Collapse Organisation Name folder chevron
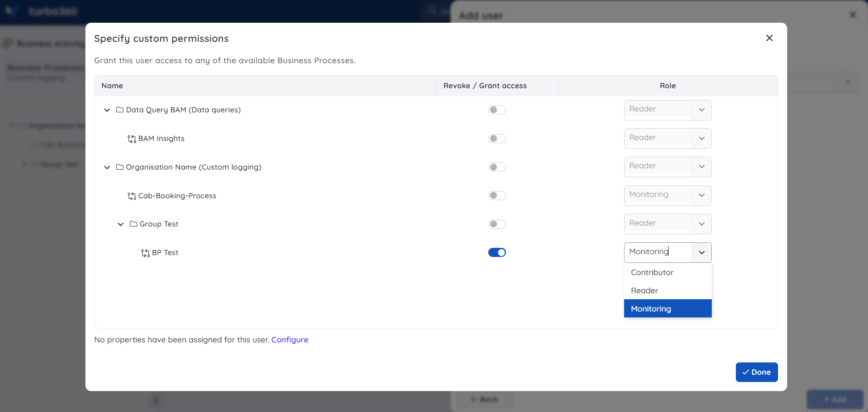868x412 pixels. pyautogui.click(x=107, y=167)
